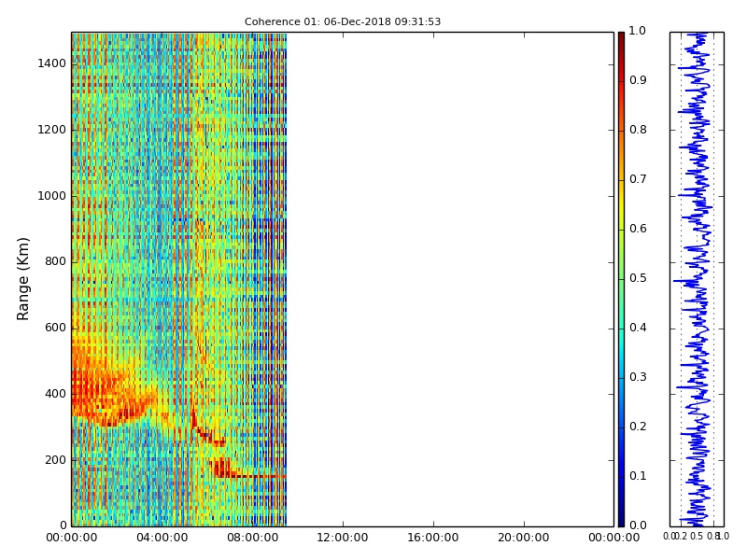Click the colorbar 0.0 label
The width and height of the screenshot is (747, 560).
(638, 525)
